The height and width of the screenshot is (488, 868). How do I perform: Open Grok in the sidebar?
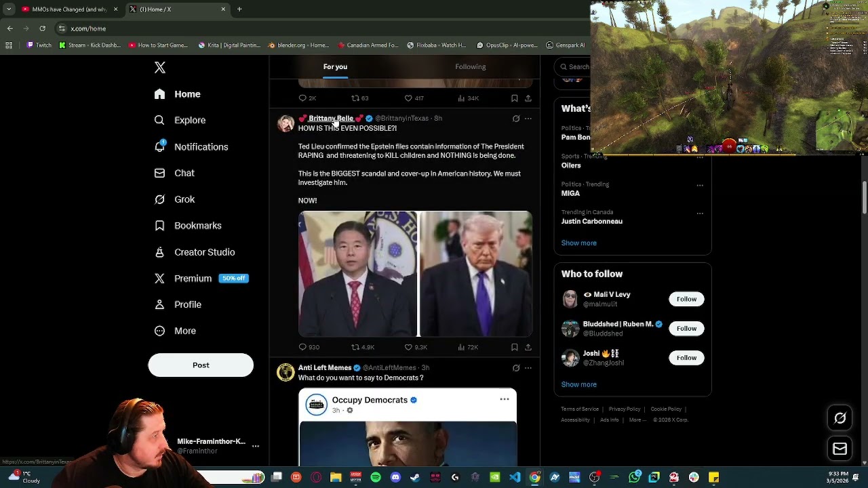(175, 199)
